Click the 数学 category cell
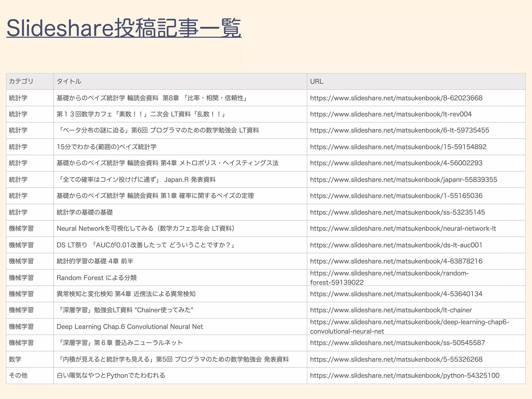Image resolution: width=532 pixels, height=399 pixels. 15,359
